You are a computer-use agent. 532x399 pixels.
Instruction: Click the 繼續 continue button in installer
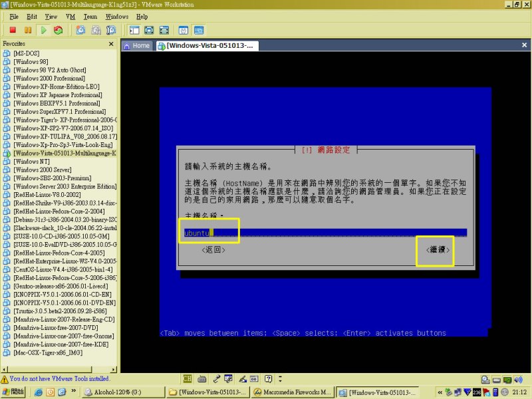point(438,250)
